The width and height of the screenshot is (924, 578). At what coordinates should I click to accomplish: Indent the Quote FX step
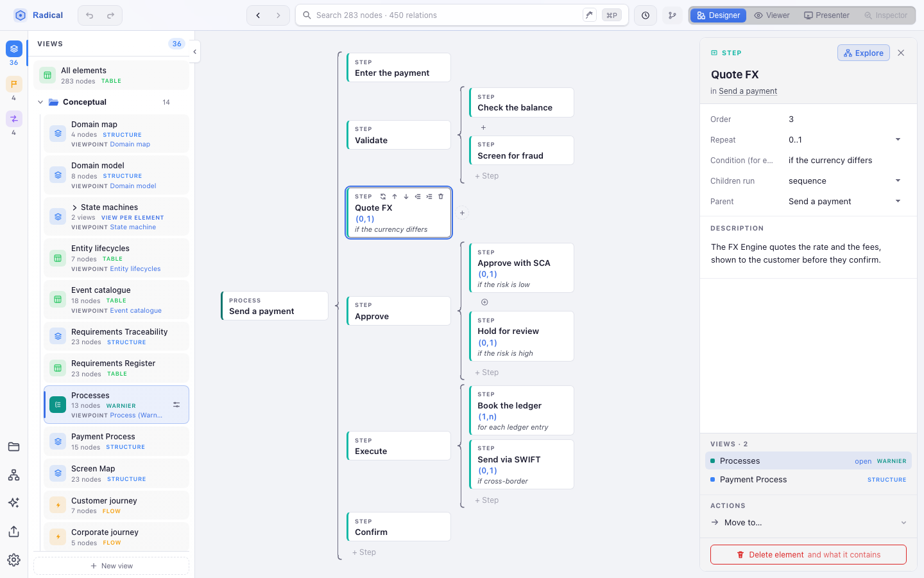(429, 197)
